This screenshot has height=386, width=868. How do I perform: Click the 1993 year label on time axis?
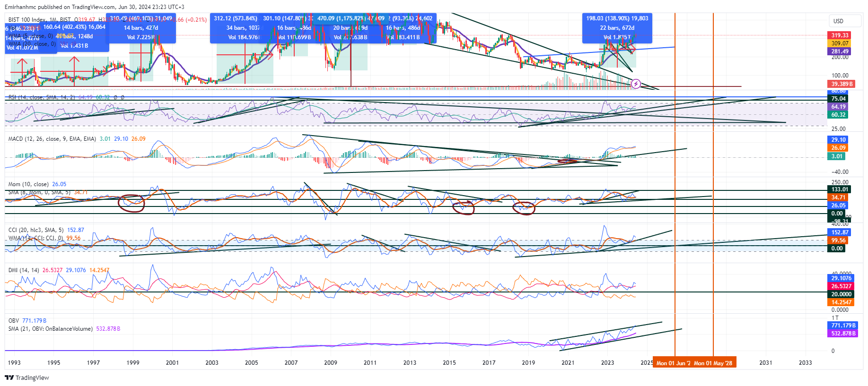point(14,363)
